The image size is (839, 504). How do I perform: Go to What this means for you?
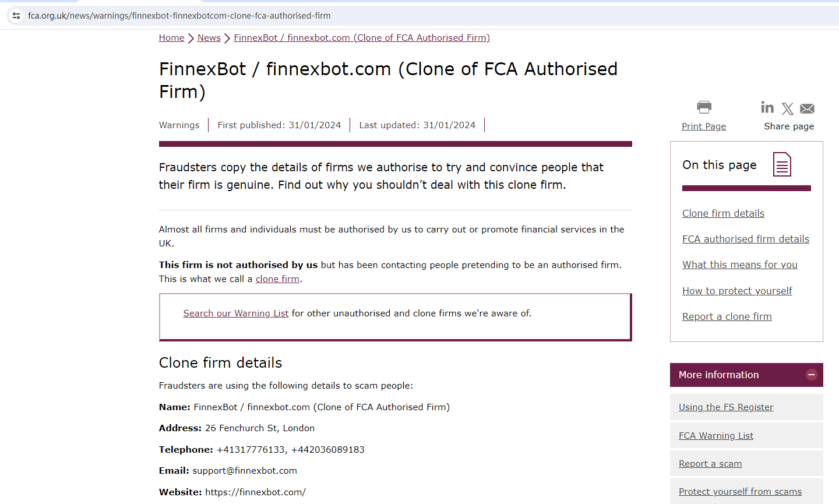tap(739, 265)
